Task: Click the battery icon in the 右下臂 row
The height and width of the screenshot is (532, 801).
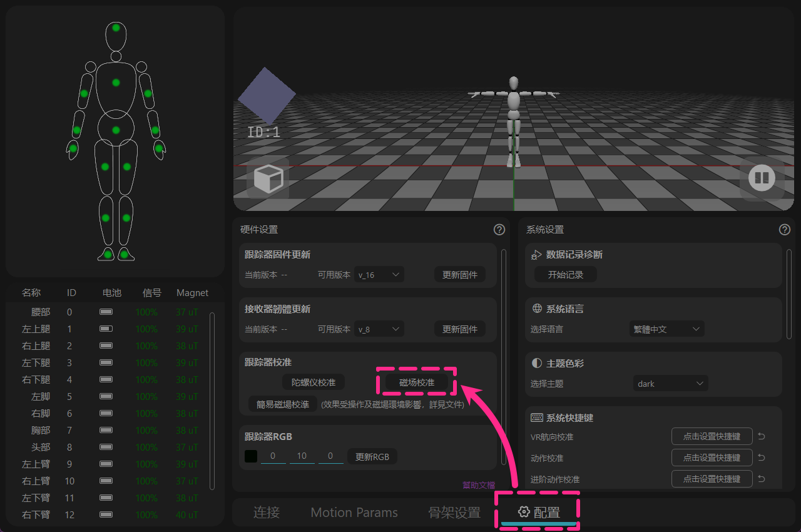Action: (x=106, y=514)
